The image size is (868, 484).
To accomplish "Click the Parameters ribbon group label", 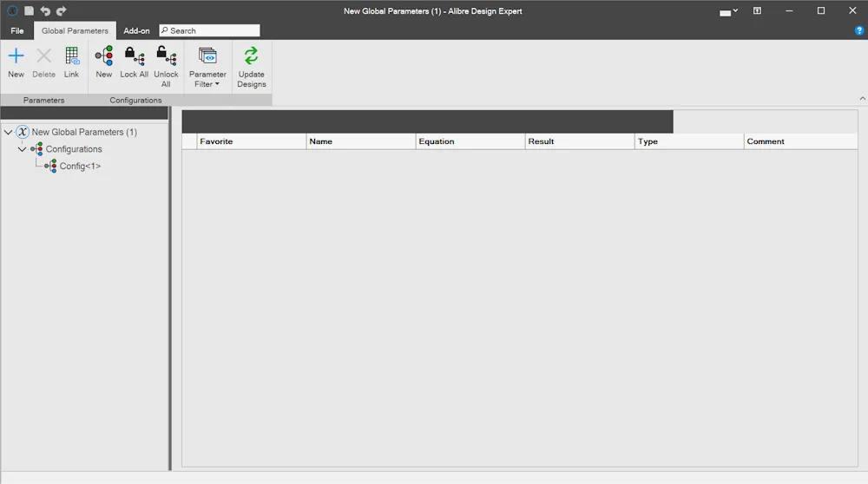I will [43, 100].
